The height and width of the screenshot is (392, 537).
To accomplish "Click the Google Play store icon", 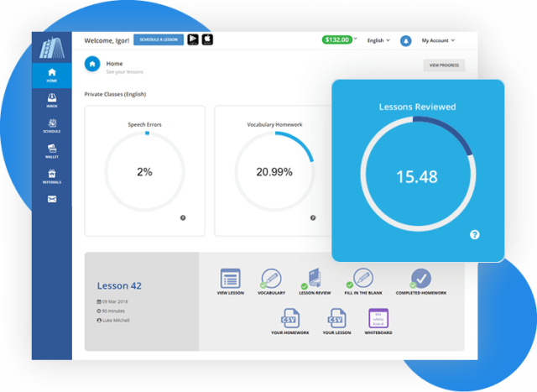I will pos(192,39).
